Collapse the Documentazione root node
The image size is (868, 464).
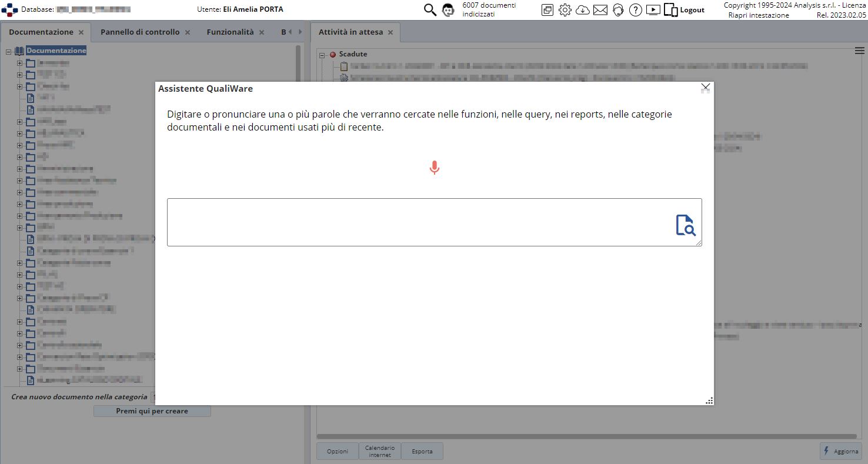click(8, 52)
